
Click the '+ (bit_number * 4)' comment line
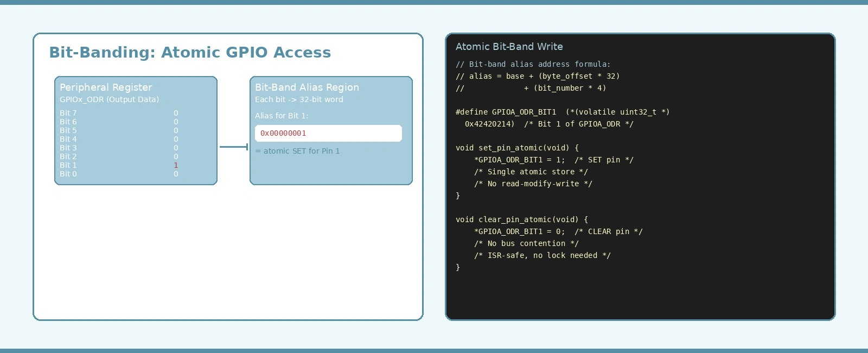(531, 88)
